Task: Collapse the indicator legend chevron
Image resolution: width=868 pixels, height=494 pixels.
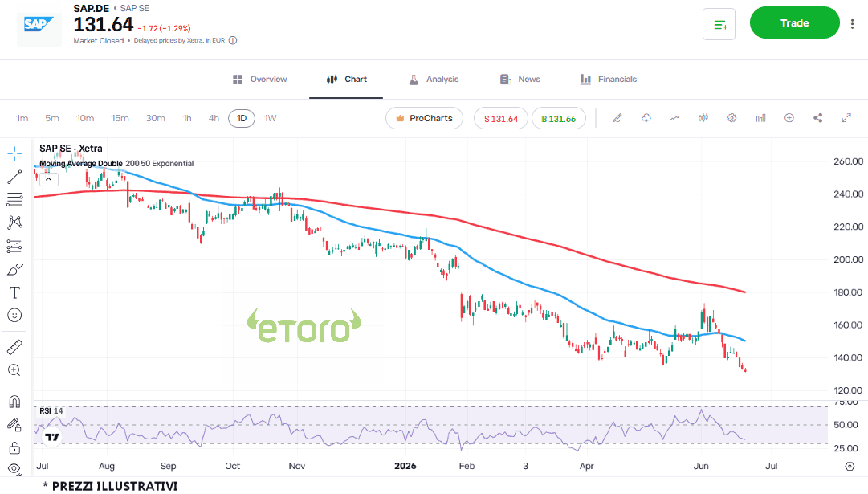Action: pyautogui.click(x=49, y=179)
